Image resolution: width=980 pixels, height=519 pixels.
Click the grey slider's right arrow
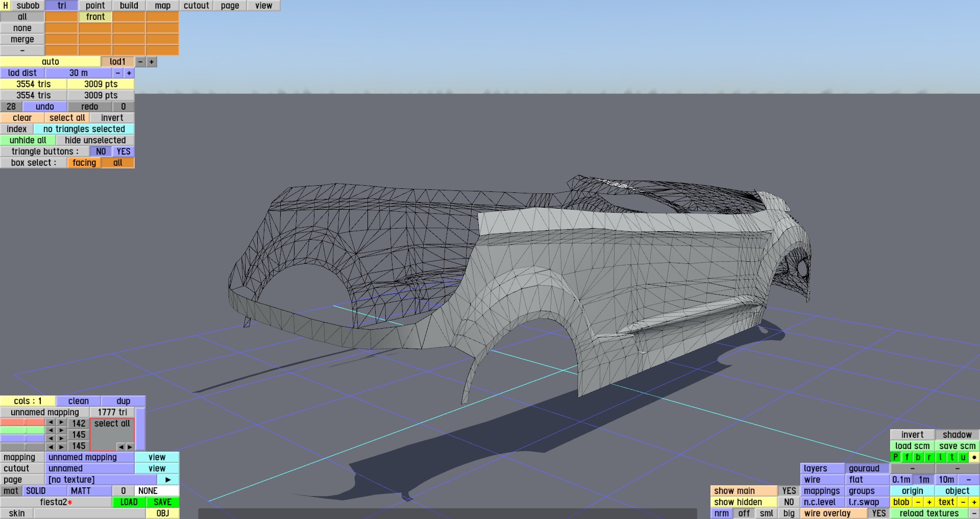pyautogui.click(x=62, y=447)
